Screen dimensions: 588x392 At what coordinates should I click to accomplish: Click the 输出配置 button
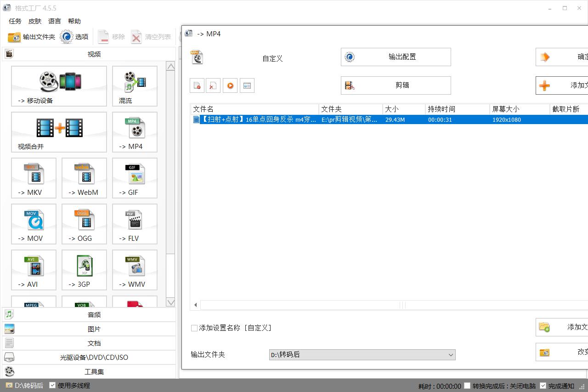396,57
